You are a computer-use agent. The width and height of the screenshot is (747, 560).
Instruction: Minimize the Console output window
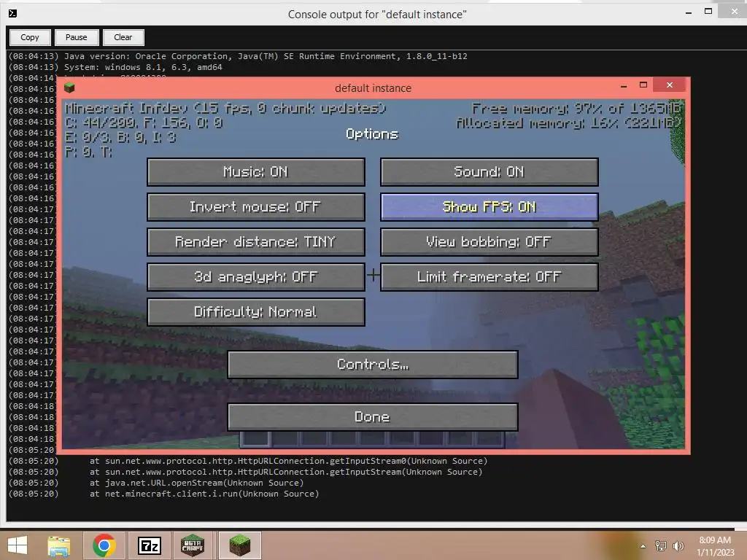[689, 13]
